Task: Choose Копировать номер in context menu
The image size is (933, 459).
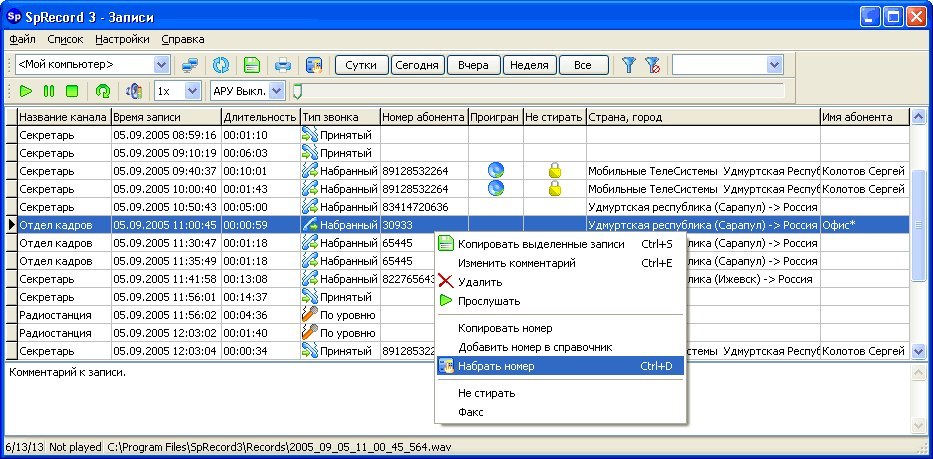Action: 560,328
